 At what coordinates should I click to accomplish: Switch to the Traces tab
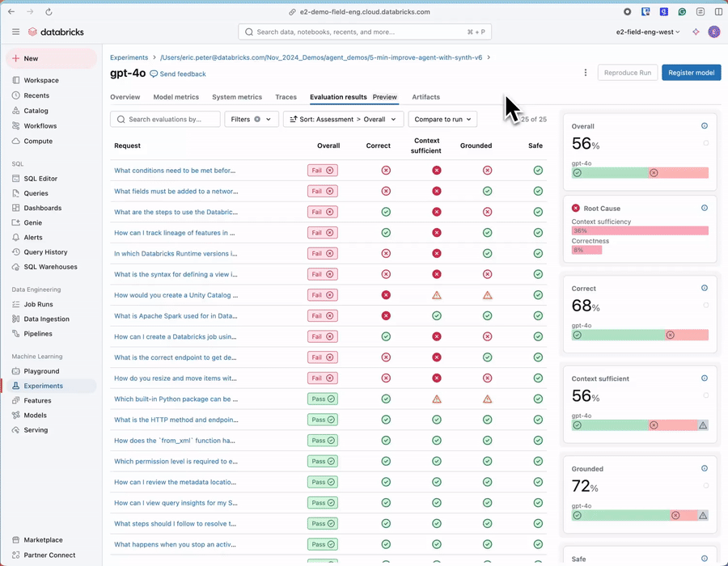pos(286,97)
